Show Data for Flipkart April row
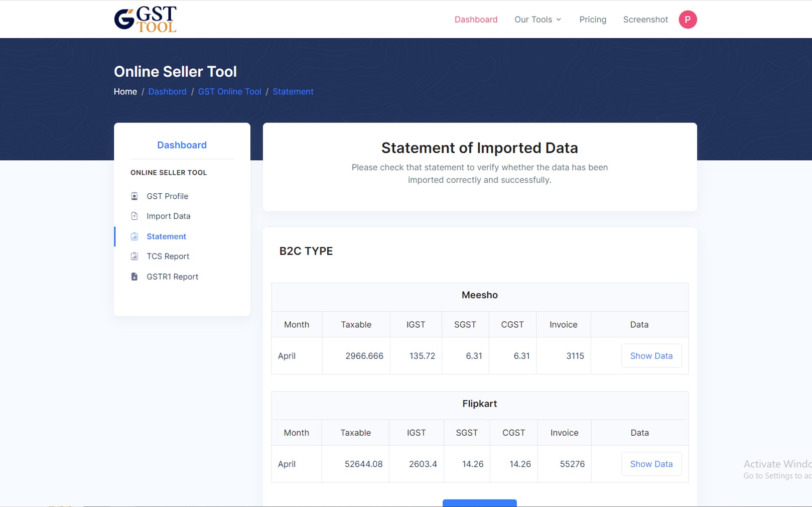The image size is (812, 507). (x=651, y=464)
